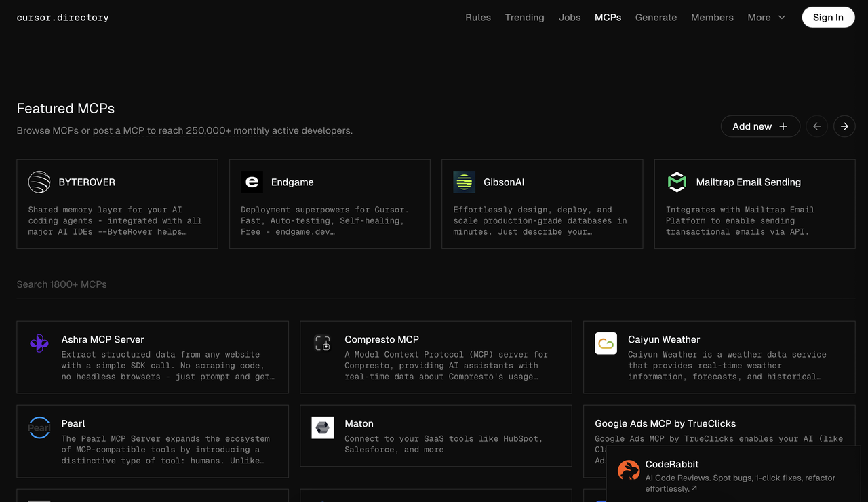Open Ashra MCP Server title
Screen dimensions: 868x502
tap(102, 339)
